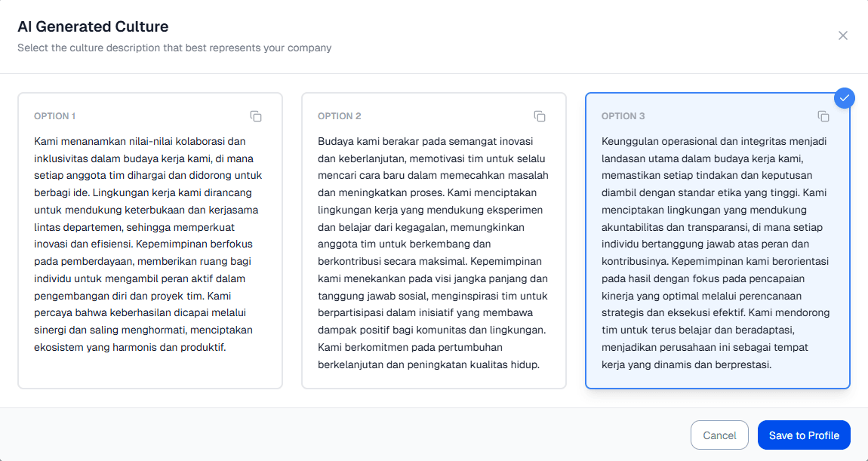Copy the collaboration culture text from Option 1
The height and width of the screenshot is (461, 868).
256,116
